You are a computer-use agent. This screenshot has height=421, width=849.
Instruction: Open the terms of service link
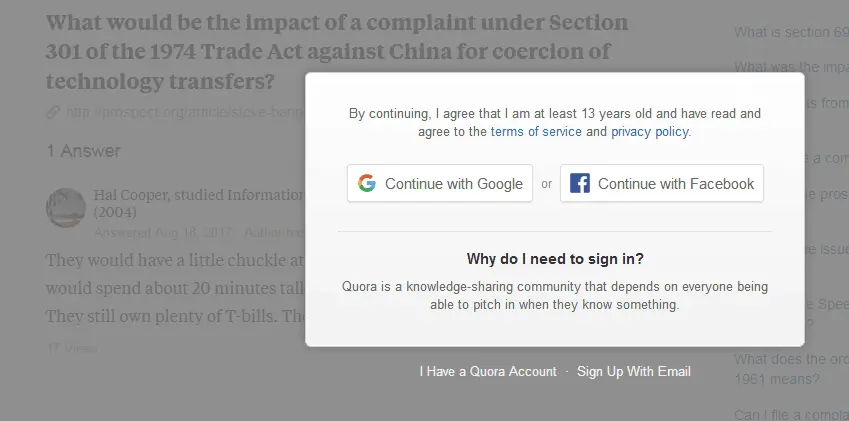536,131
